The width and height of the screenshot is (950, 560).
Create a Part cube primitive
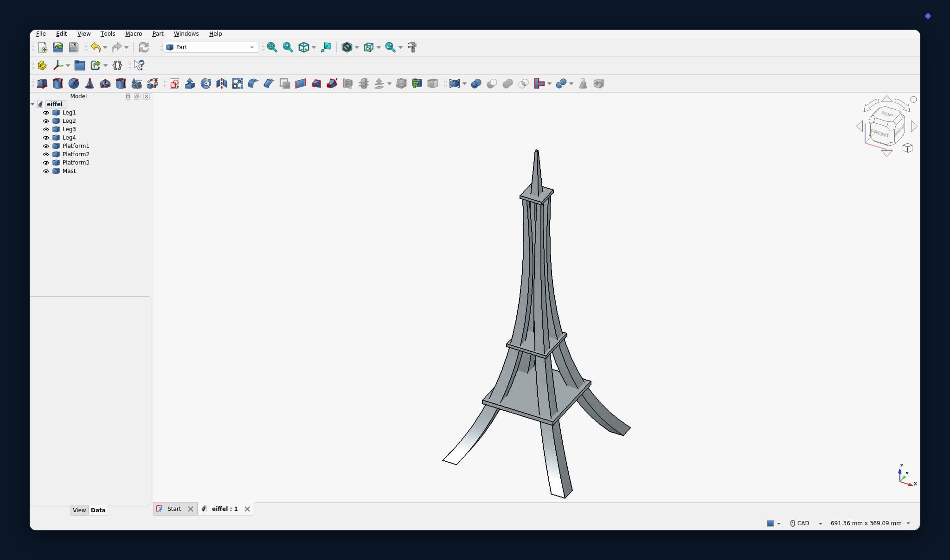pos(42,83)
